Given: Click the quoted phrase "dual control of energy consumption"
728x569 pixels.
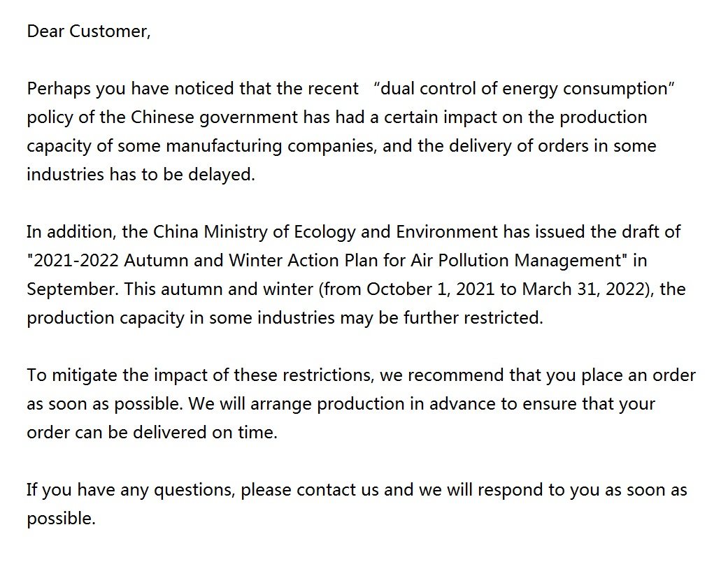Looking at the screenshot, I should (x=523, y=89).
